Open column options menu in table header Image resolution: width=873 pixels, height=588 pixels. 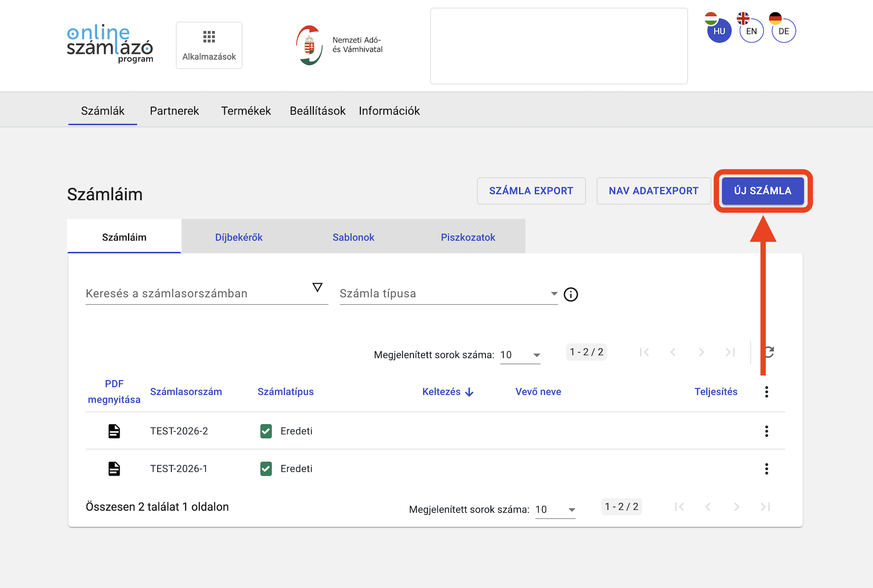coord(767,392)
